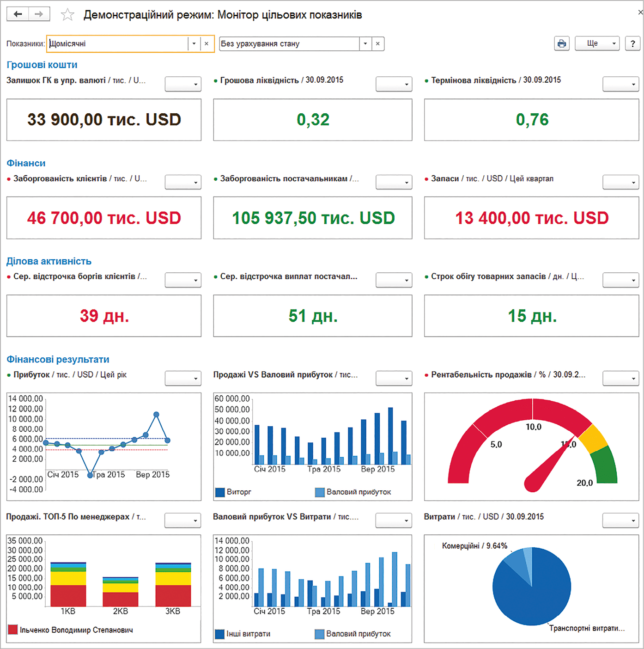Click the back navigation arrow
The image size is (644, 649).
18,14
